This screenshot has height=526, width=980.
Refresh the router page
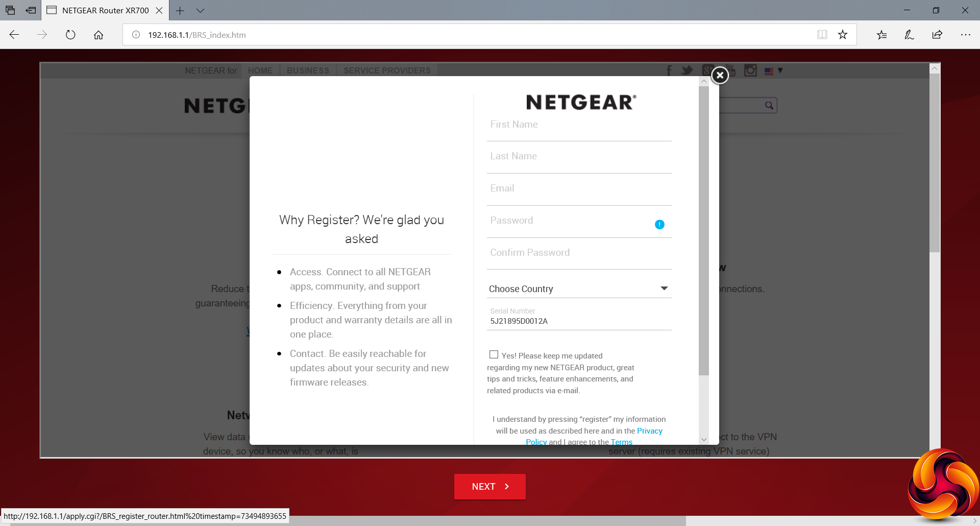coord(70,35)
